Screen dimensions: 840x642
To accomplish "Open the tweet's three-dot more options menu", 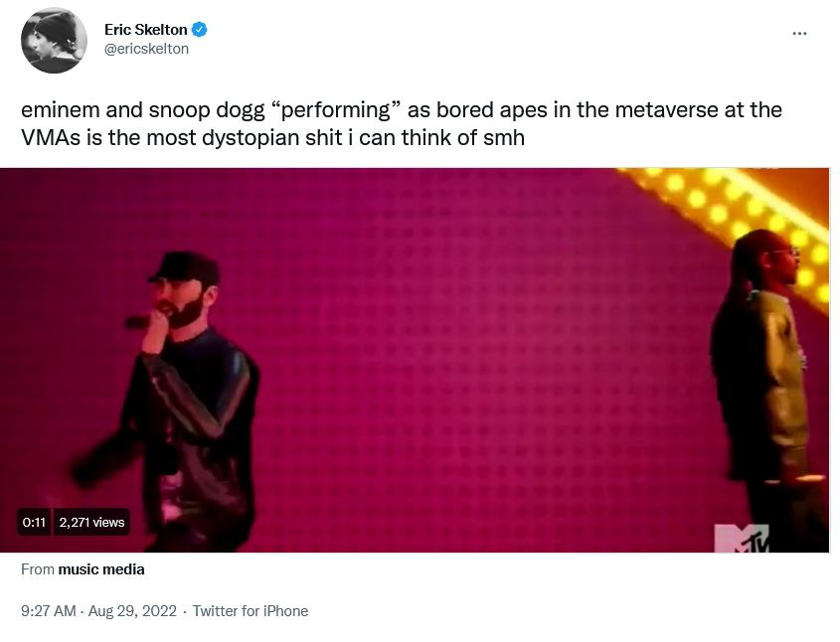I will point(799,33).
